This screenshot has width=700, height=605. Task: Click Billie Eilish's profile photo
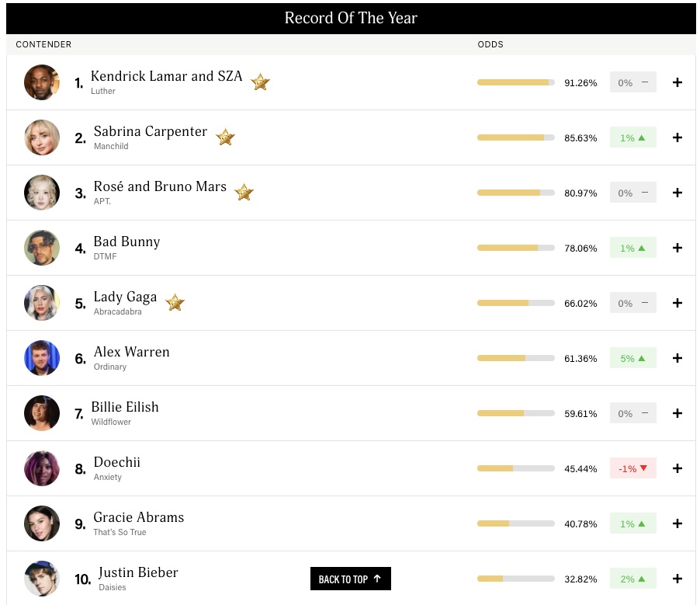pos(42,413)
